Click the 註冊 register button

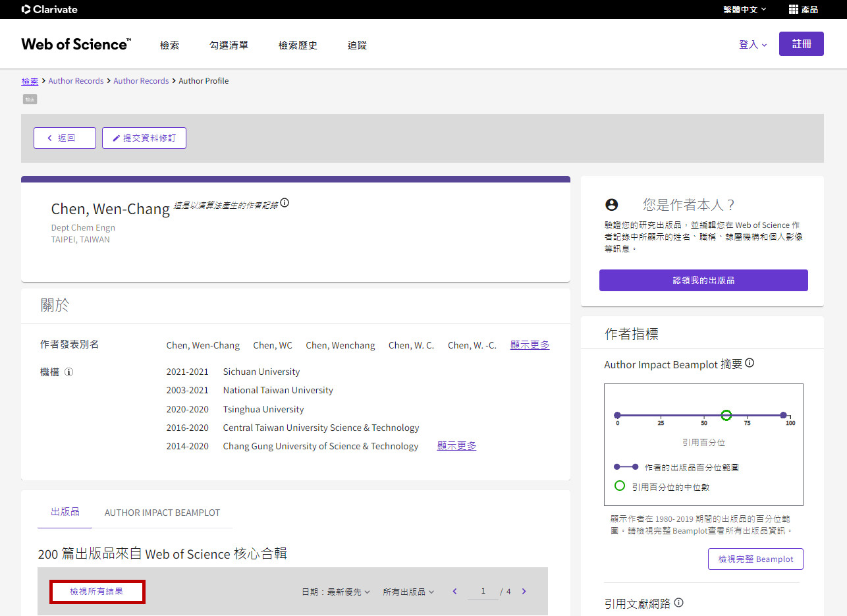(802, 44)
